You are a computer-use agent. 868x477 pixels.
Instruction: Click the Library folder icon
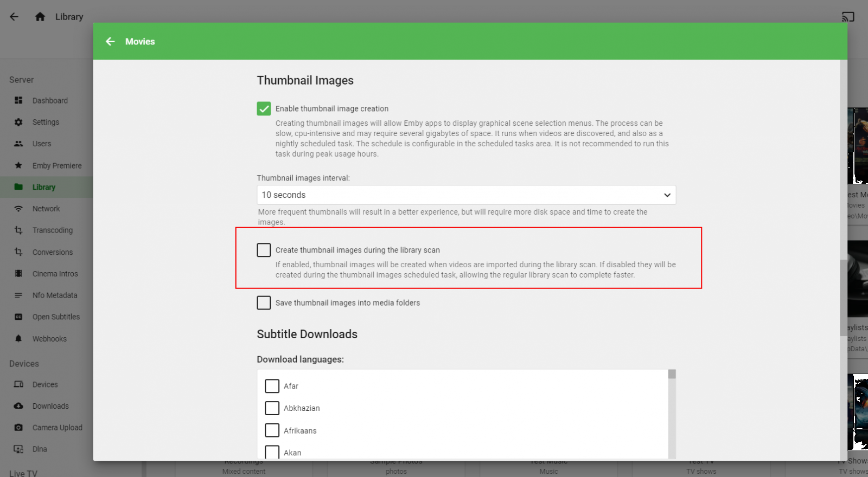coord(18,187)
